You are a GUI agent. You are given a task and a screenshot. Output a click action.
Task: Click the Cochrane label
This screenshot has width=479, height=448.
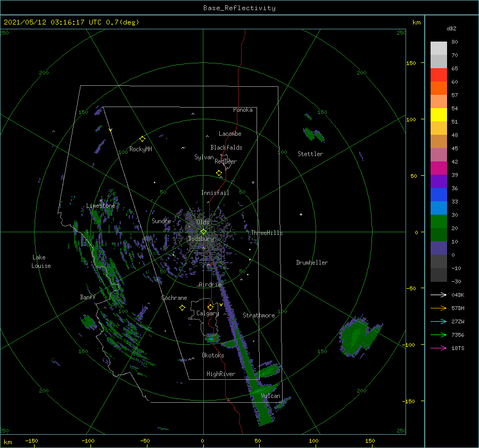click(174, 298)
